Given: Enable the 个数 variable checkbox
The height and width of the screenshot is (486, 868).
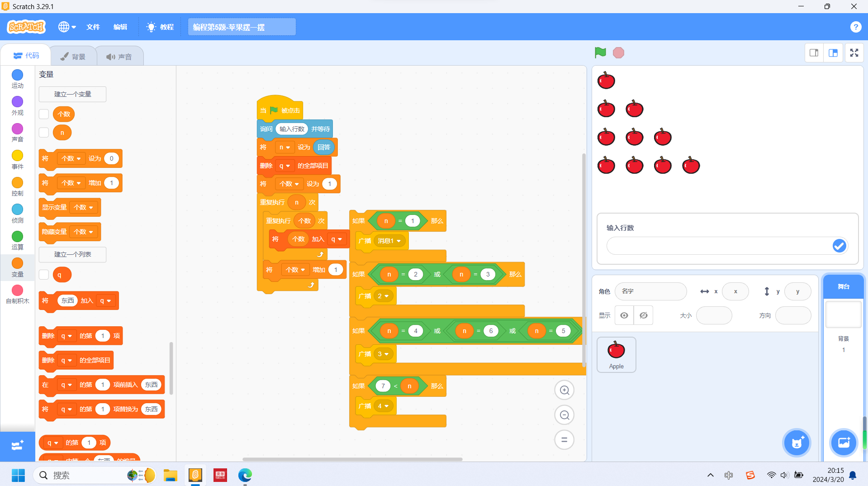Looking at the screenshot, I should (x=44, y=114).
